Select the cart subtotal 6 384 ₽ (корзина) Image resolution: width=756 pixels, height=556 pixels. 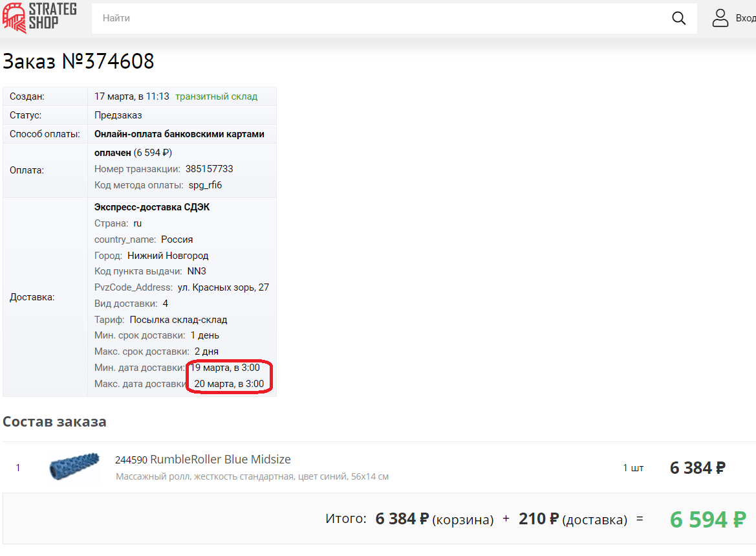click(x=435, y=519)
